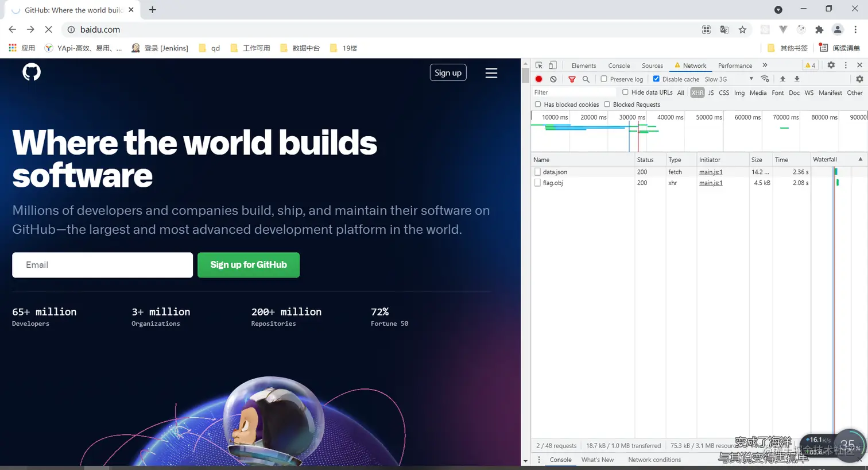868x470 pixels.
Task: Open a new browser tab
Action: coord(153,10)
